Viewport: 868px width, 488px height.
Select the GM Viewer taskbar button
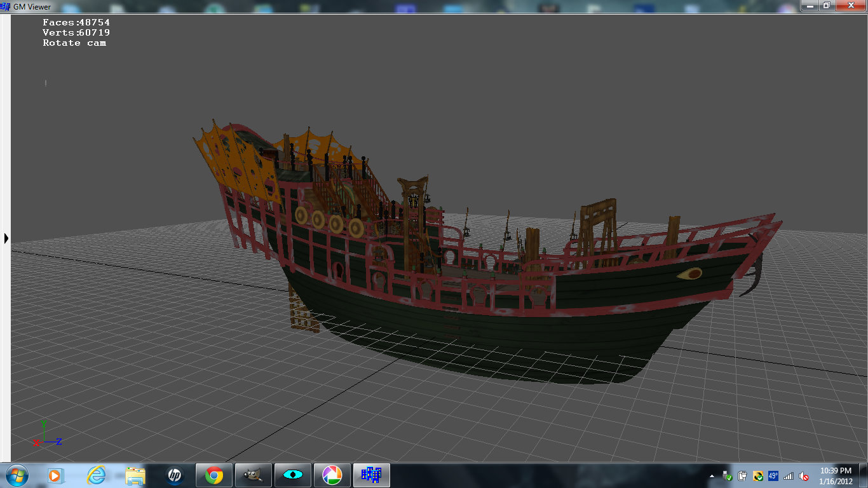tap(371, 475)
